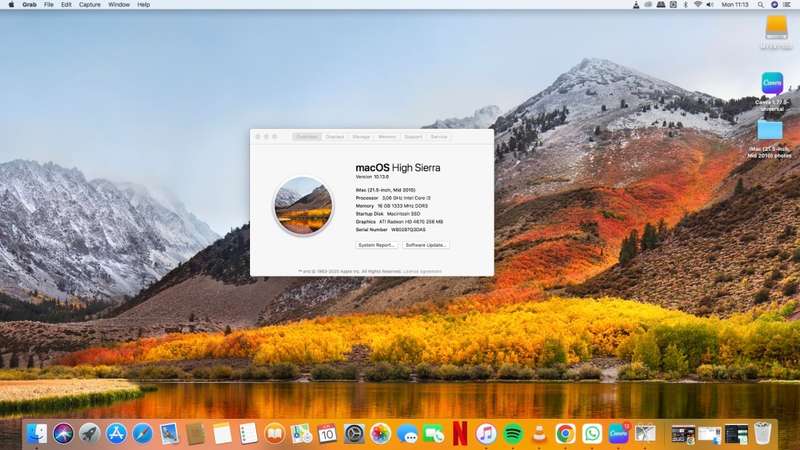
Task: Open Canva app in the dock
Action: (618, 434)
